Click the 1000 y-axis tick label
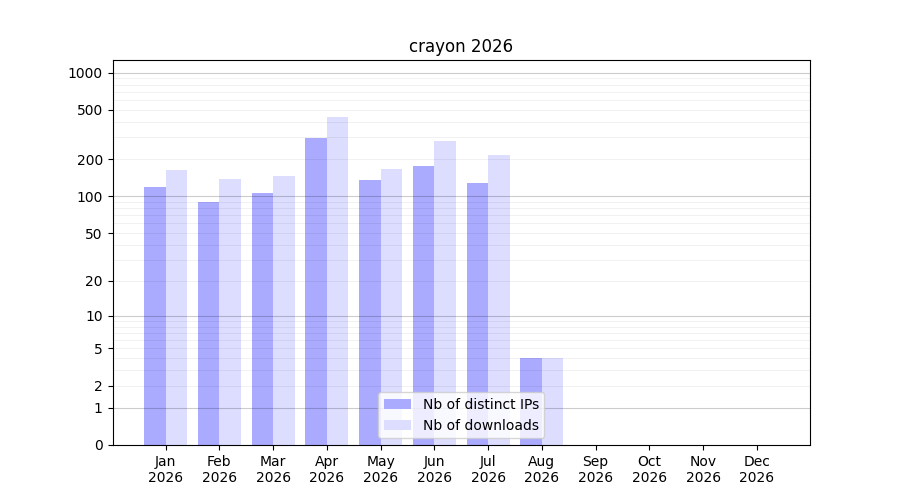The image size is (900, 500). coord(85,73)
